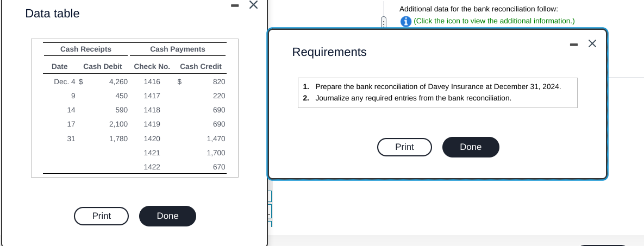Image resolution: width=644 pixels, height=246 pixels.
Task: Minimize the Data table dialog
Action: (235, 6)
